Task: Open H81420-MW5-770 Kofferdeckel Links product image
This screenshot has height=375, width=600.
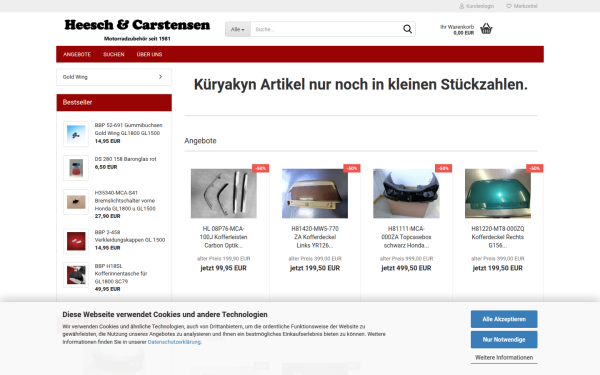Action: 315,194
